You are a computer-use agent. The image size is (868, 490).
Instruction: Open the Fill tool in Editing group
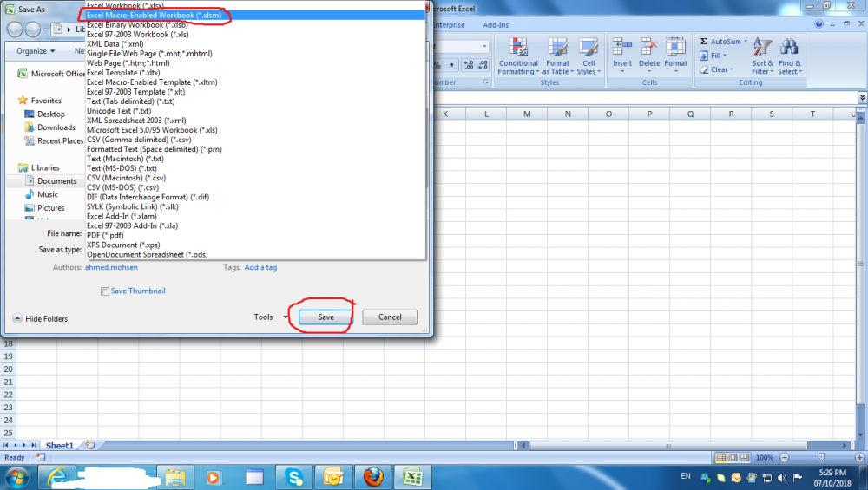click(x=713, y=56)
